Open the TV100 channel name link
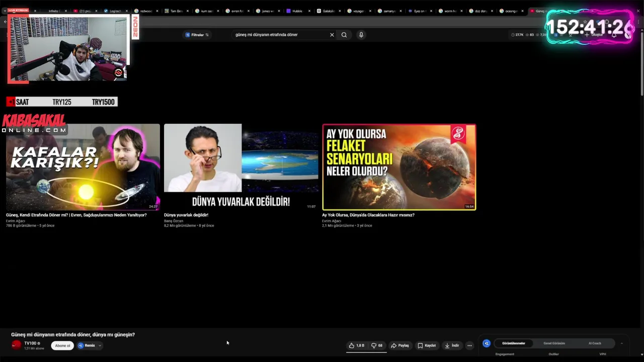 [30, 343]
